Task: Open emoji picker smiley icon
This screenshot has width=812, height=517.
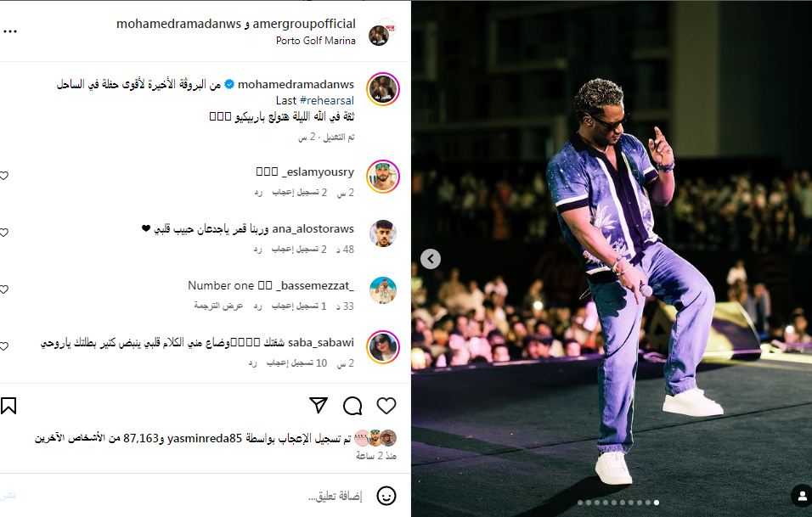Action: 386,496
